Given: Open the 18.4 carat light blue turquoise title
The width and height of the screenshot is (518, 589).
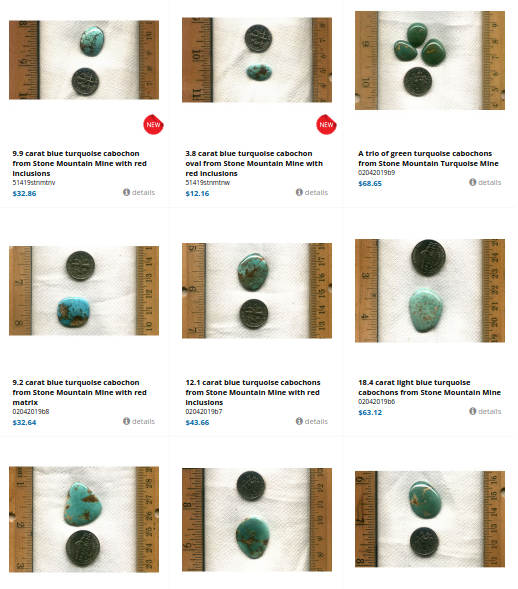Looking at the screenshot, I should (429, 387).
